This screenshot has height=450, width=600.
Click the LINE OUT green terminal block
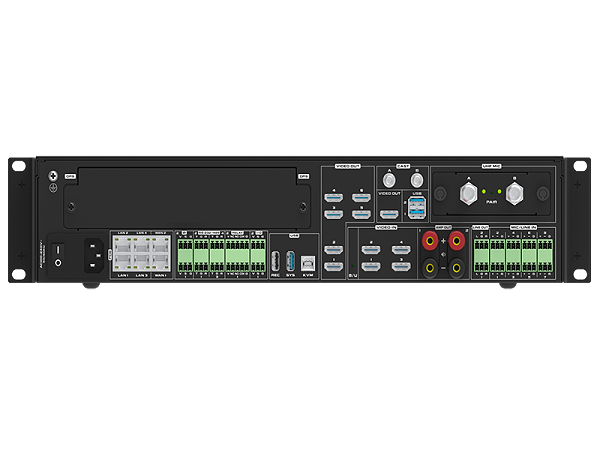tap(481, 256)
